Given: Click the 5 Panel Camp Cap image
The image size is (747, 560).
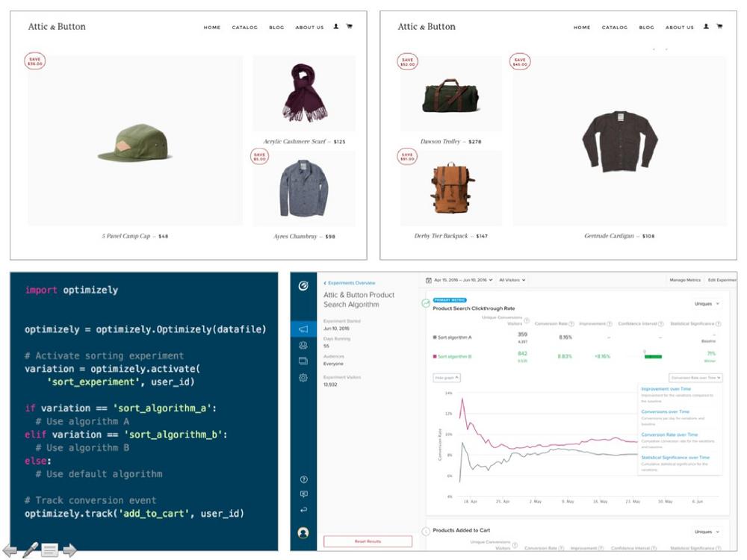Looking at the screenshot, I should 135,141.
